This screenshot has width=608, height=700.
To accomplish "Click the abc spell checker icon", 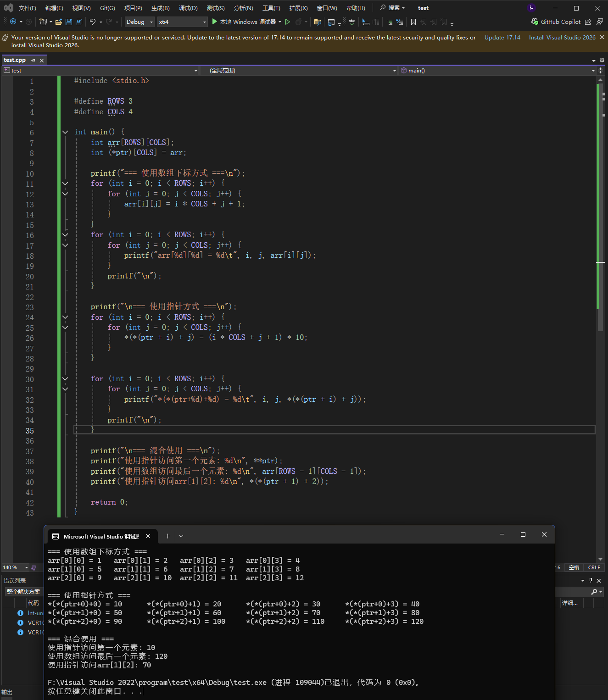I will [x=352, y=22].
